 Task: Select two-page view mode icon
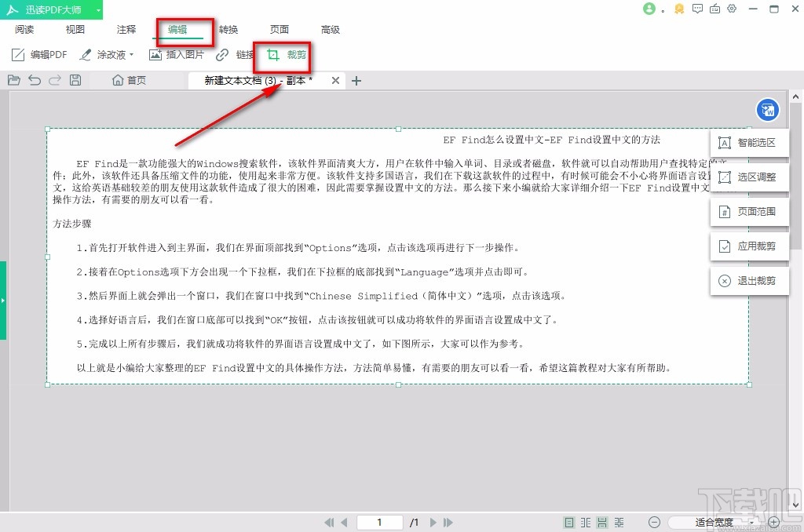coord(586,523)
